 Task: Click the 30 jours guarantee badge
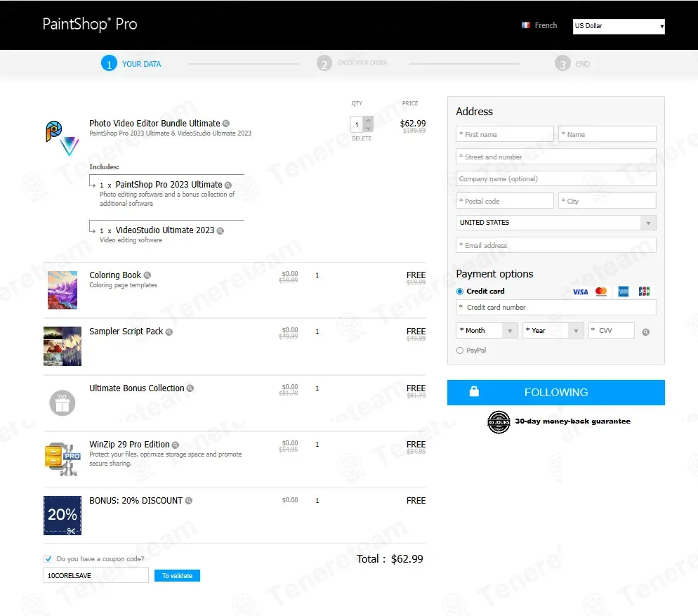(499, 422)
